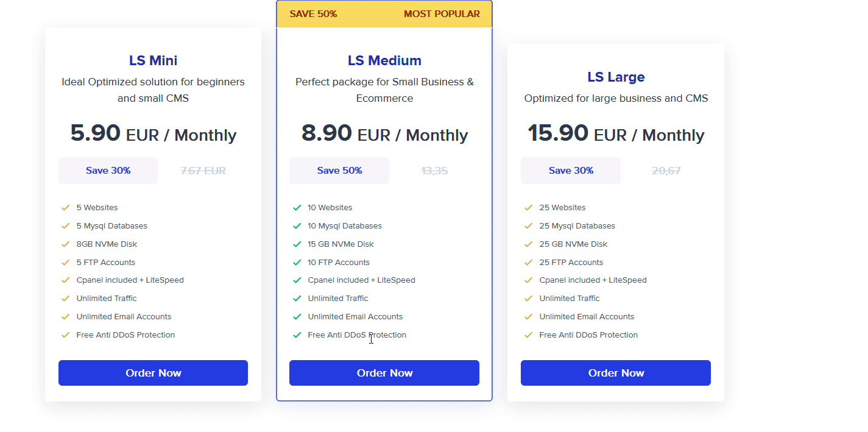Click the Save 30% badge on LS Large
The image size is (868, 432).
(x=571, y=171)
